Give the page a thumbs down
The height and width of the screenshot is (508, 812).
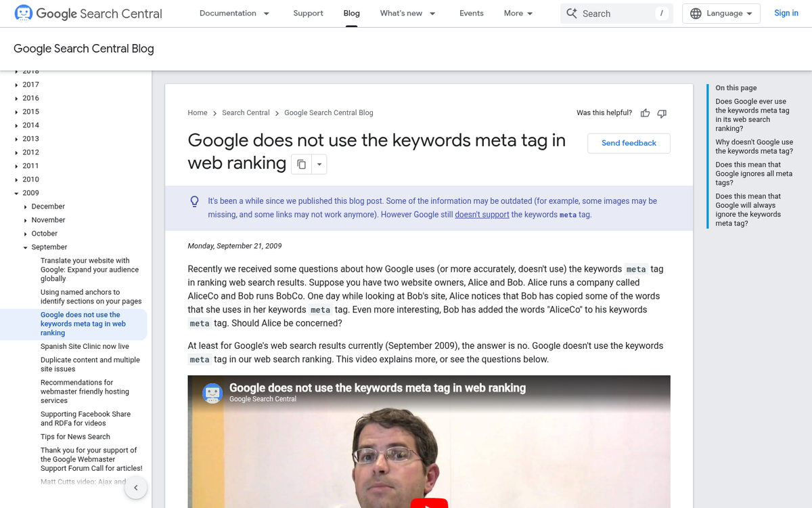[661, 113]
